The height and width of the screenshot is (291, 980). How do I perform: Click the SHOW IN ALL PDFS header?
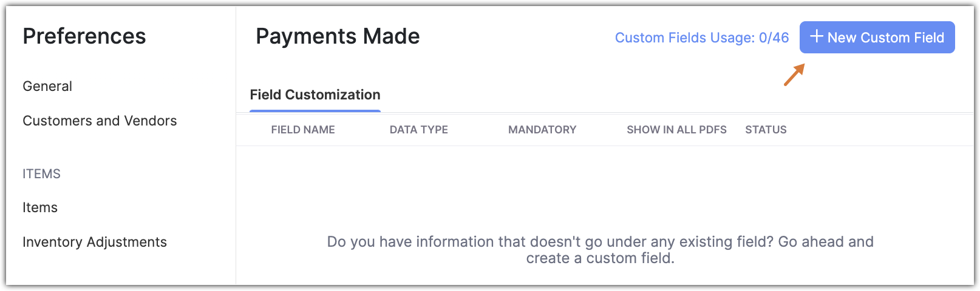(x=676, y=130)
